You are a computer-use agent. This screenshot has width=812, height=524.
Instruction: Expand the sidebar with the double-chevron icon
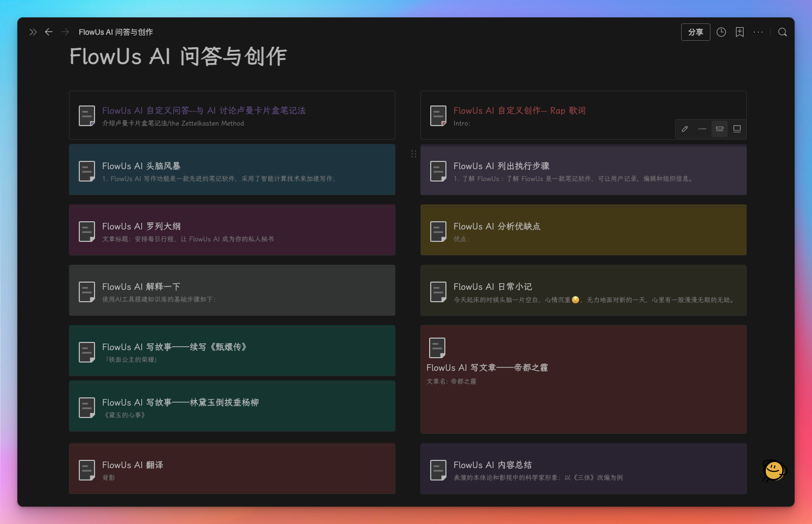point(33,32)
